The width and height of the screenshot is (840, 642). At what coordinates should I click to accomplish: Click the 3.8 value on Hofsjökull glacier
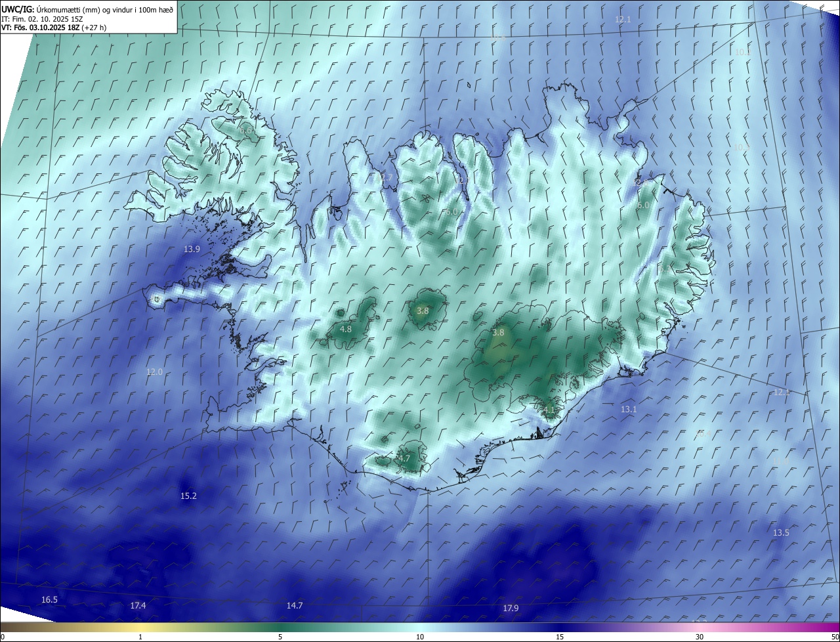pos(423,310)
